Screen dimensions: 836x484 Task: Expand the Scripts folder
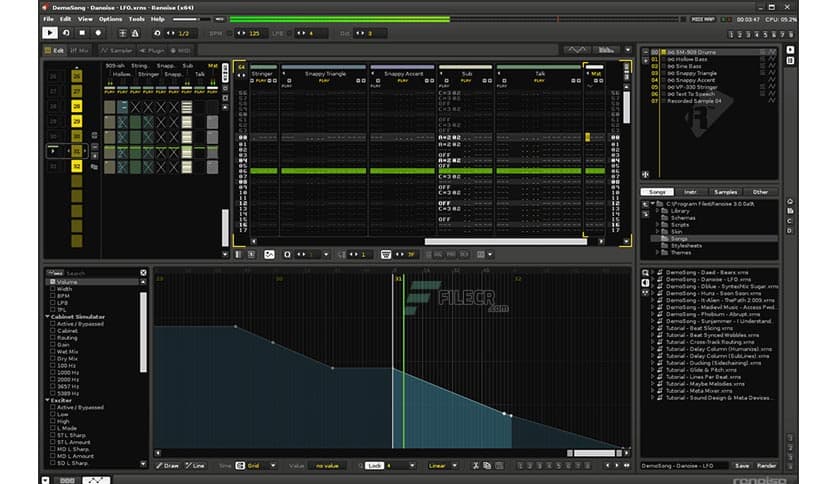657,225
